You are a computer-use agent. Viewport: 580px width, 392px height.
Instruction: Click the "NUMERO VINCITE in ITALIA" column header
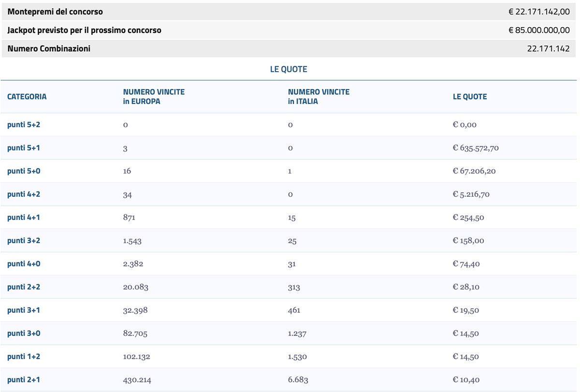click(x=319, y=97)
